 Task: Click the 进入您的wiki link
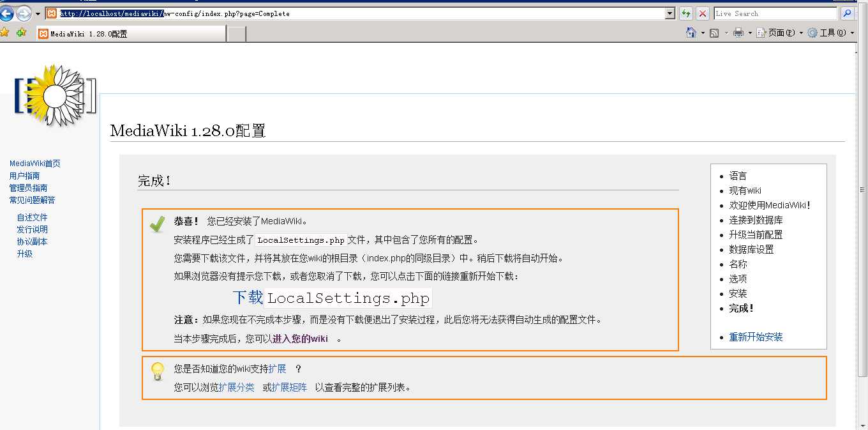(300, 339)
